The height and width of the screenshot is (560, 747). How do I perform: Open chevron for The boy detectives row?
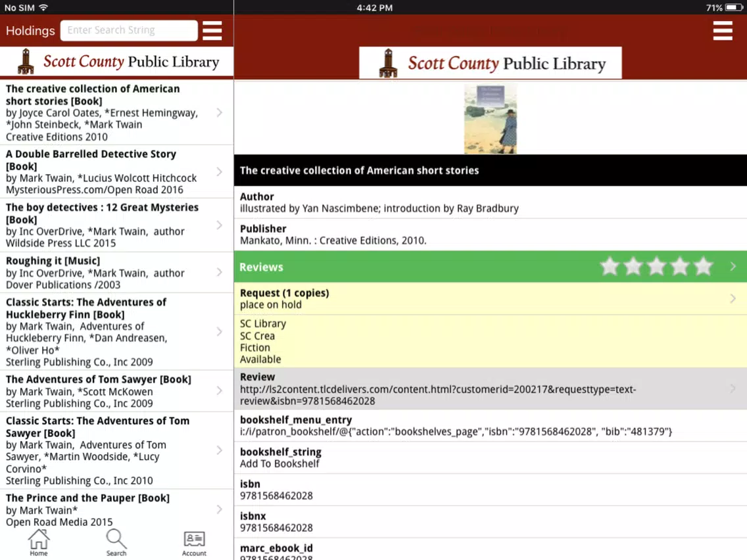(219, 225)
